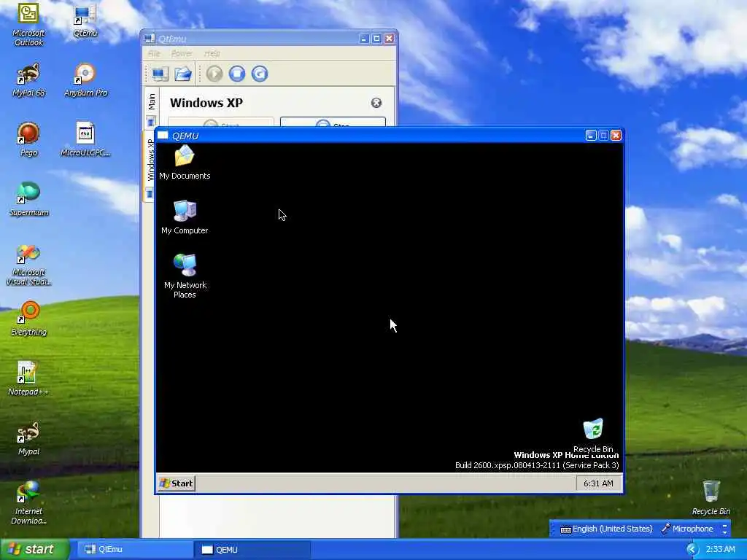Click the new virtual machine toolbar icon in QtEmu
Image resolution: width=747 pixels, height=560 pixels.
[160, 74]
